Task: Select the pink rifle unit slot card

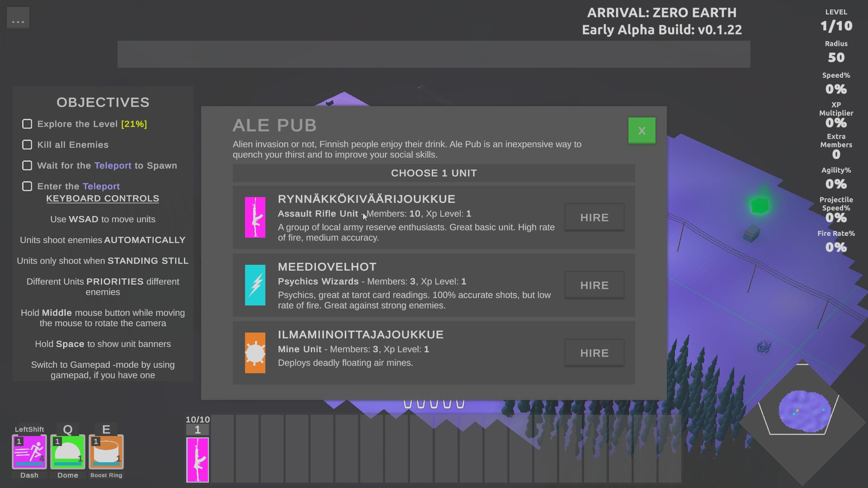Action: [x=198, y=460]
